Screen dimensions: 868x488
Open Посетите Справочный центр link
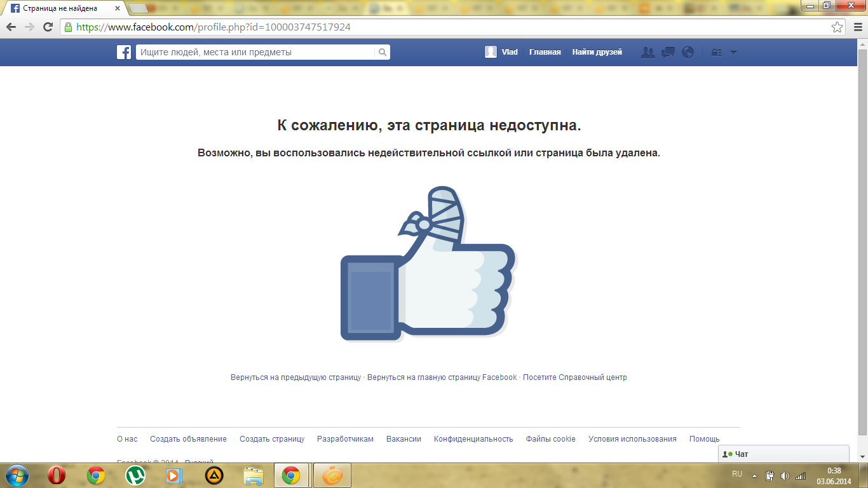[575, 377]
